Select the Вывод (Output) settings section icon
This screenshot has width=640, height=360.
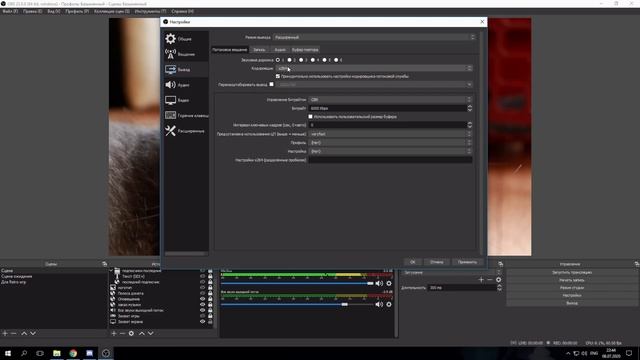click(x=171, y=69)
